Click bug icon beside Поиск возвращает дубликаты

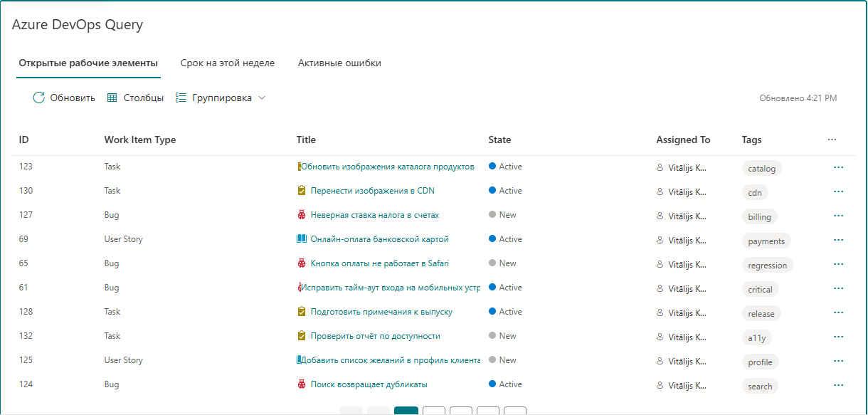point(302,384)
